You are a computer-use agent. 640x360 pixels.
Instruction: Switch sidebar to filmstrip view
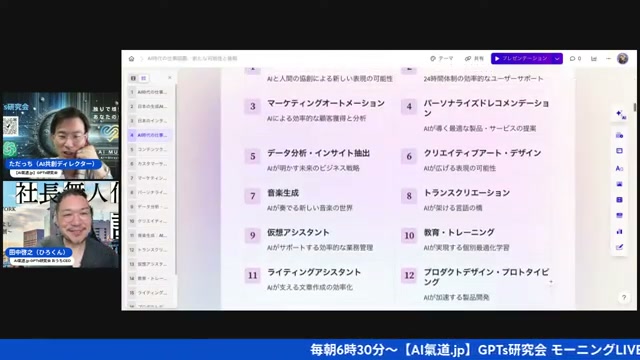coord(133,78)
